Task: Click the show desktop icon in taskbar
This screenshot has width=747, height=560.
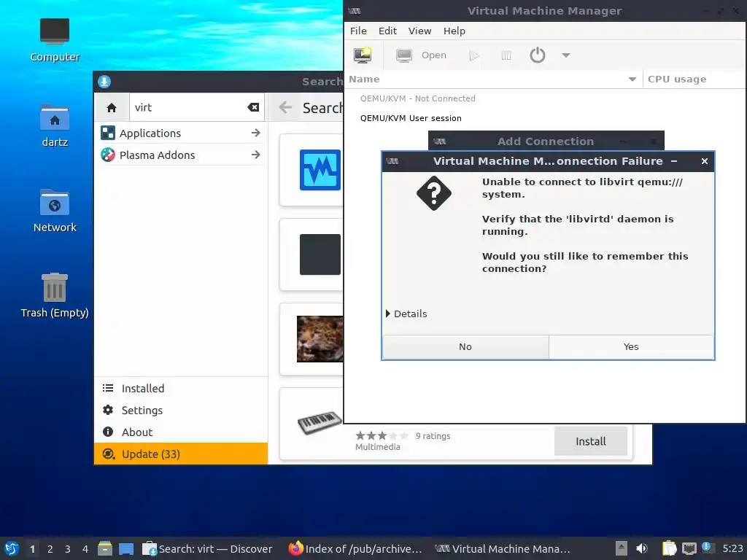Action: tap(126, 549)
